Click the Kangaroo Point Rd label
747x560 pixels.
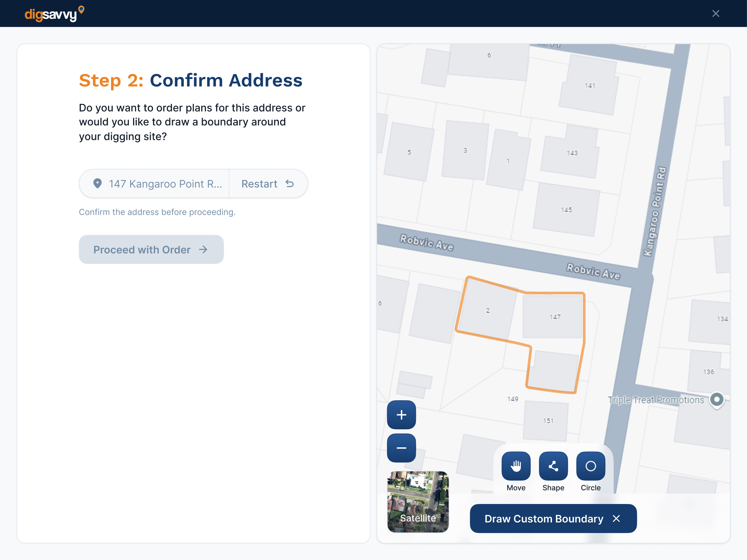tap(655, 212)
